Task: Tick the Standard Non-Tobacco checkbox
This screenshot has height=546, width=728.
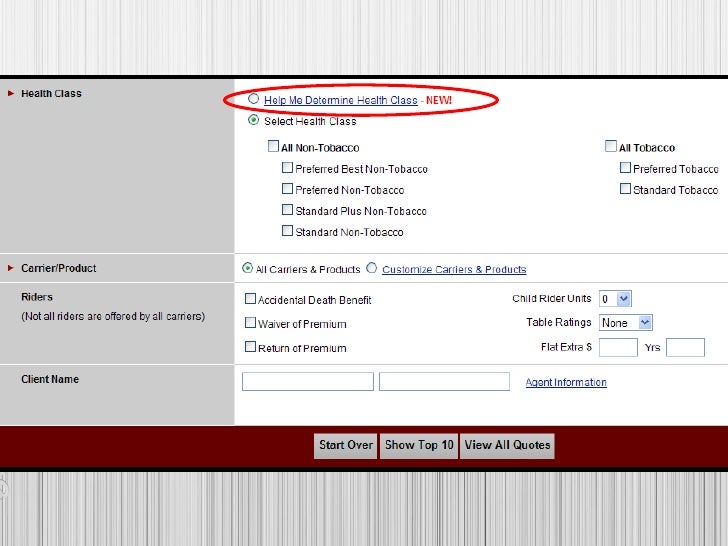Action: (287, 231)
